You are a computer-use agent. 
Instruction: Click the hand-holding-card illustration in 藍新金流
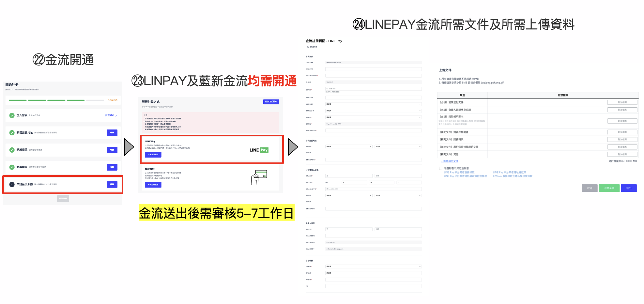[259, 177]
